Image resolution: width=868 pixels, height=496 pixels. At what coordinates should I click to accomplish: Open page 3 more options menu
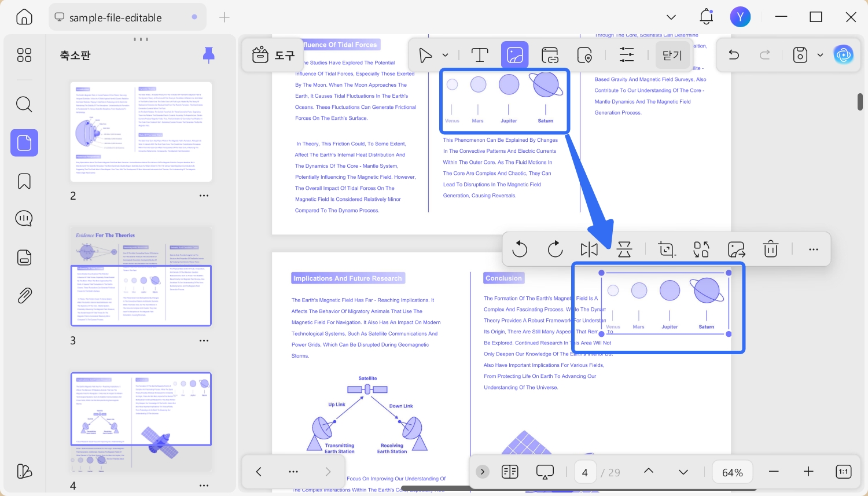pyautogui.click(x=204, y=340)
